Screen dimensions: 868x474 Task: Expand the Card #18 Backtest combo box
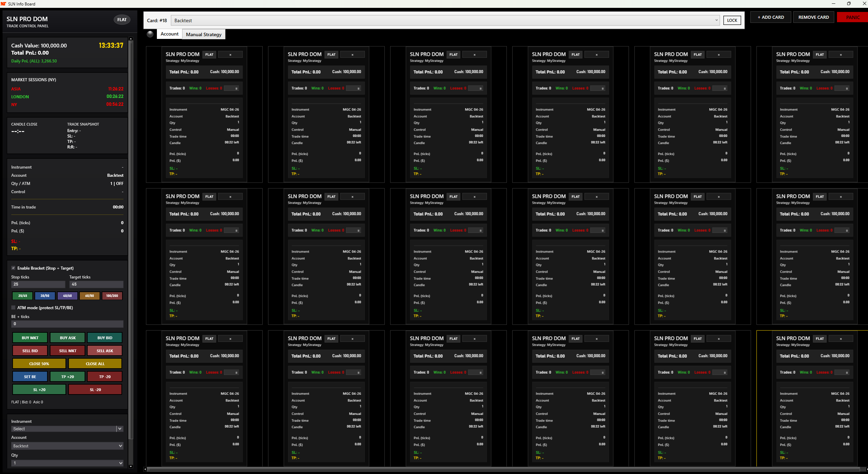click(x=716, y=20)
